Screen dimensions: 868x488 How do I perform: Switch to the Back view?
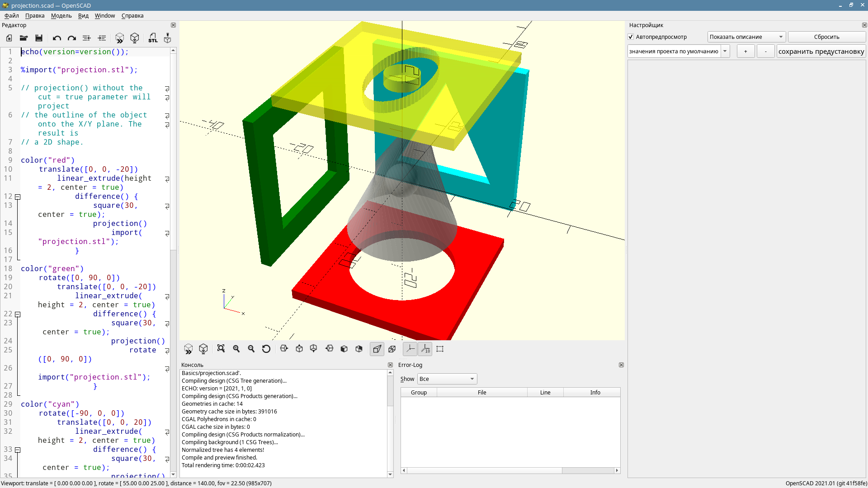point(359,349)
